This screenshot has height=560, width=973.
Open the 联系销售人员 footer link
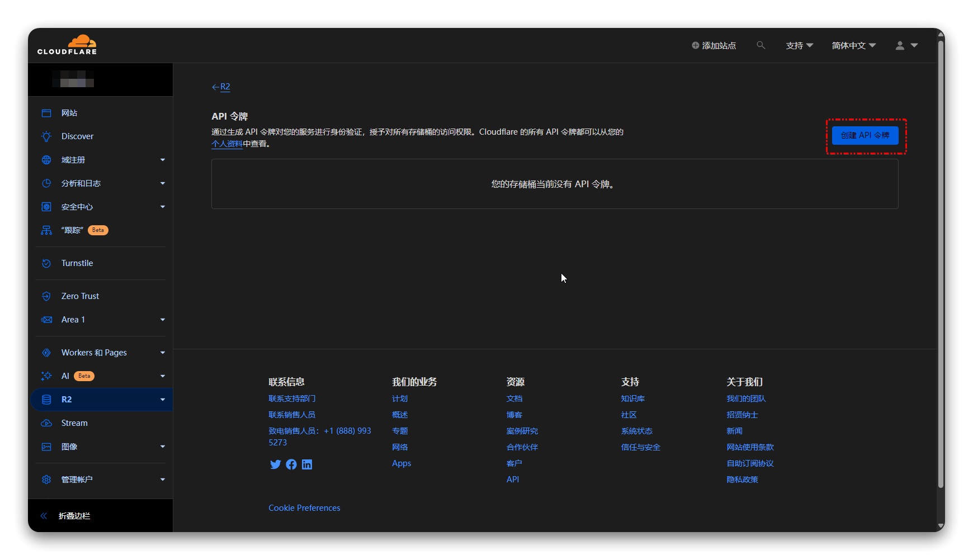(x=292, y=415)
